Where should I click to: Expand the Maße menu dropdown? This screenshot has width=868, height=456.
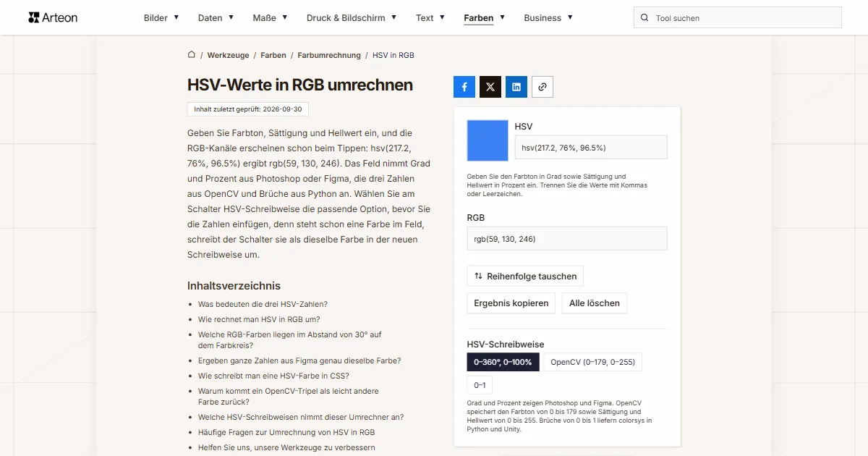[270, 17]
